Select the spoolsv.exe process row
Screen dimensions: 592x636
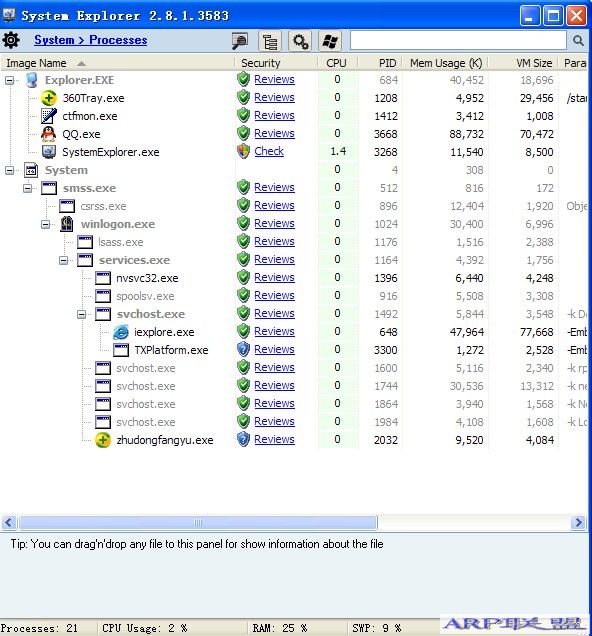click(x=294, y=296)
